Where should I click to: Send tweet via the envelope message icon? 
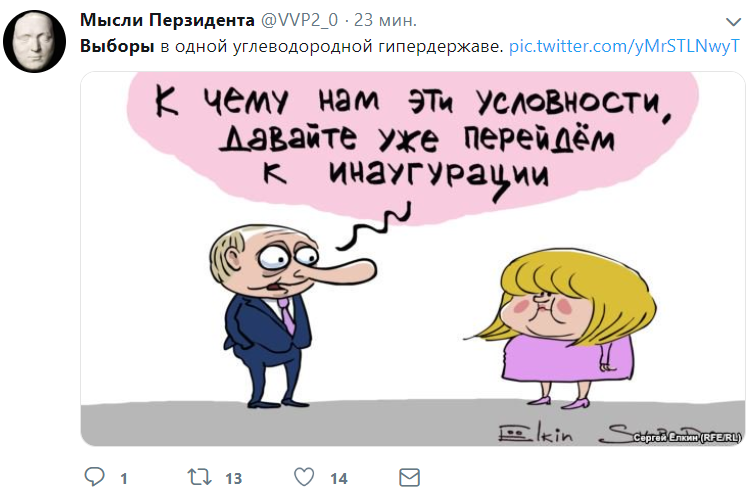410,477
